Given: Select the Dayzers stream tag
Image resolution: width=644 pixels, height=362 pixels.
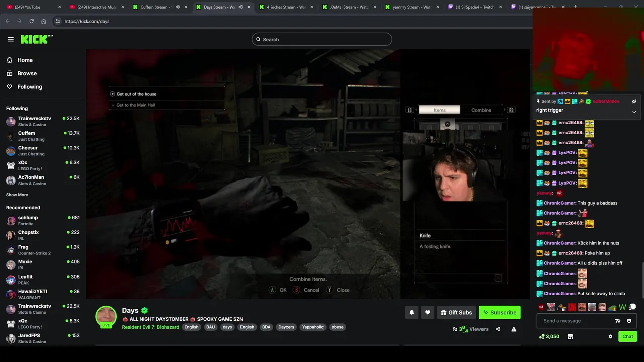Looking at the screenshot, I should click(286, 327).
